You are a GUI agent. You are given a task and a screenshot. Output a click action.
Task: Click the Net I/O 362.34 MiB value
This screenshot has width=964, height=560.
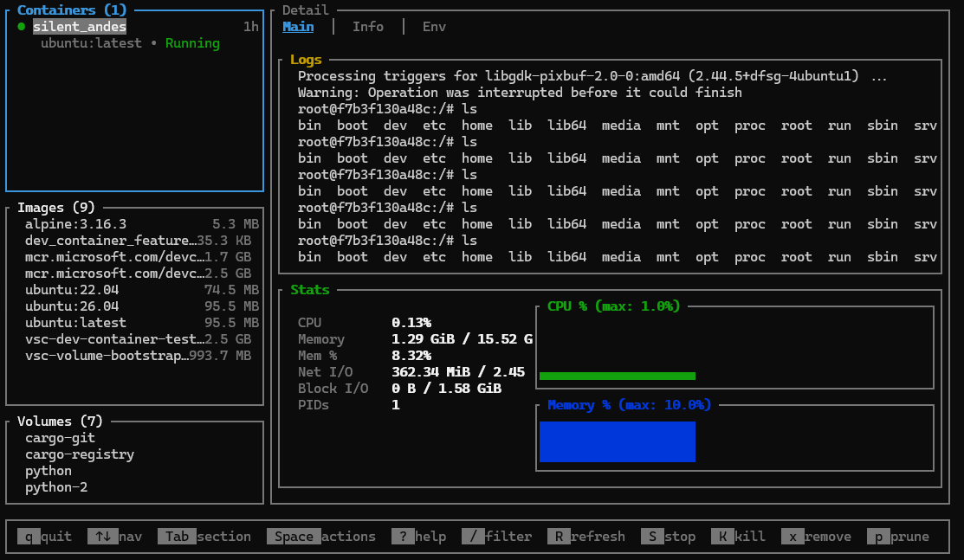(x=458, y=372)
